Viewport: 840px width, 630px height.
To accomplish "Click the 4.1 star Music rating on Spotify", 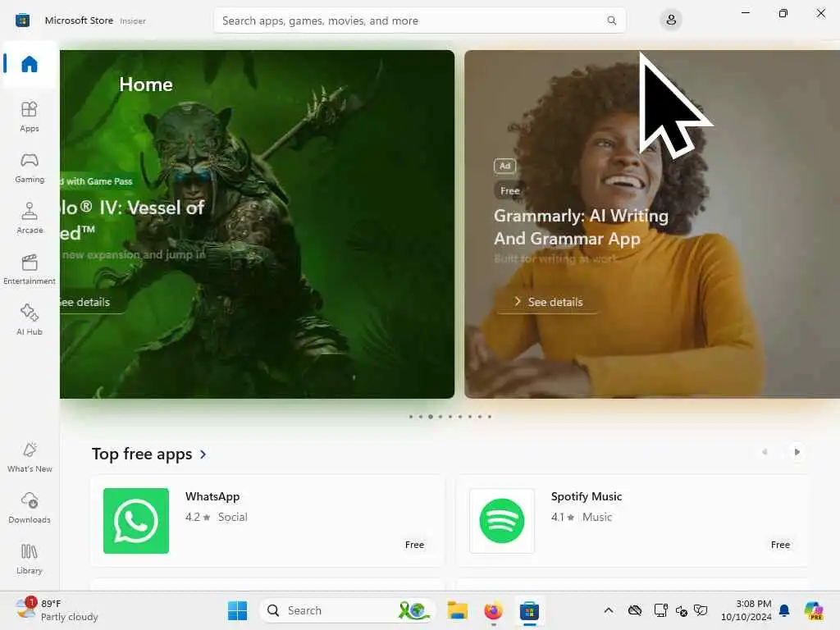I will click(x=582, y=517).
